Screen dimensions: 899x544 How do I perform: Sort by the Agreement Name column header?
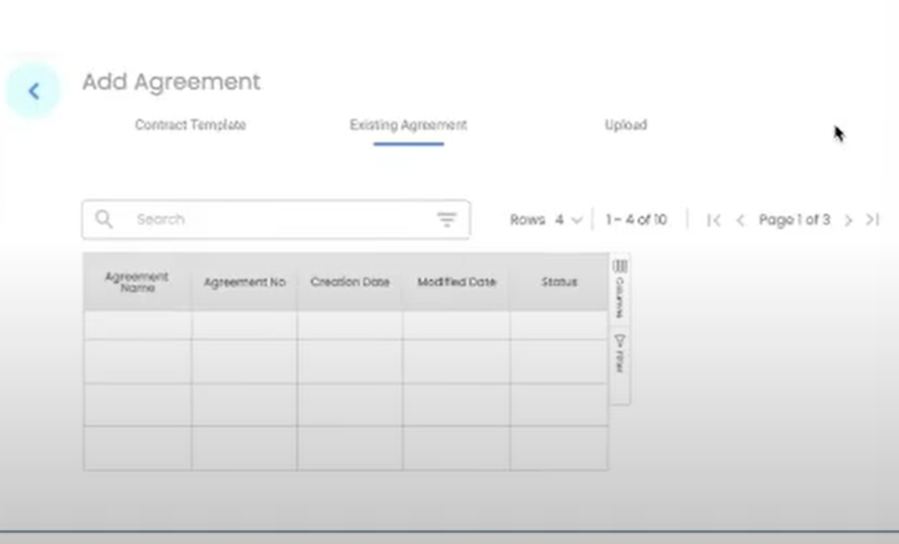pos(137,282)
